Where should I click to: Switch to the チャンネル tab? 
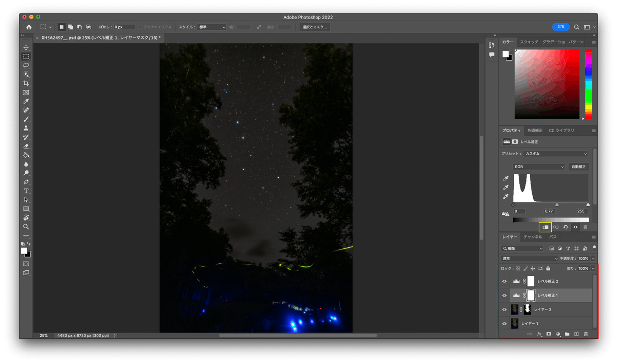point(533,237)
